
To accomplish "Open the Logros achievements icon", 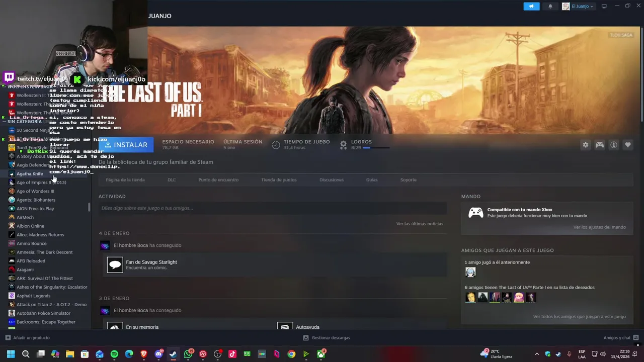I will pos(343,145).
